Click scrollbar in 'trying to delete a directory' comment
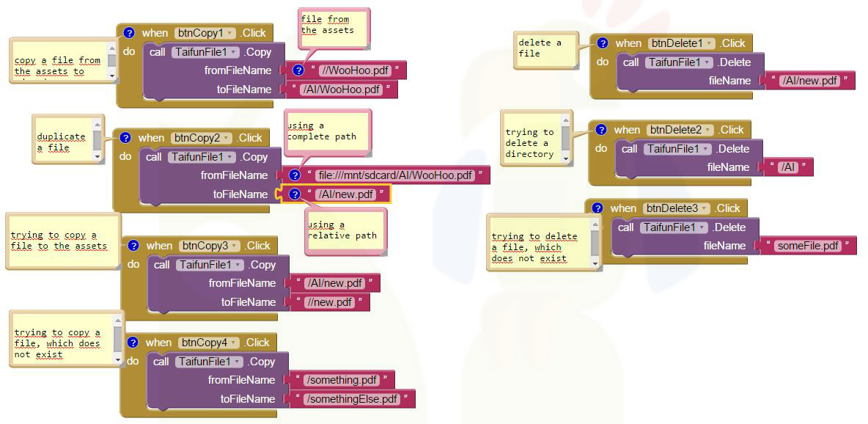The width and height of the screenshot is (868, 424). (565, 137)
